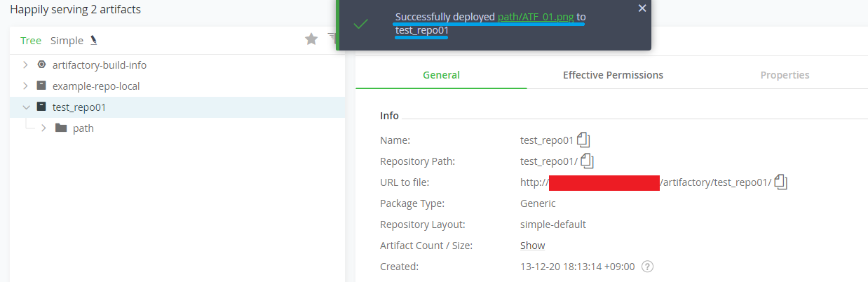
Task: Dismiss the successfully deployed notification
Action: click(642, 8)
